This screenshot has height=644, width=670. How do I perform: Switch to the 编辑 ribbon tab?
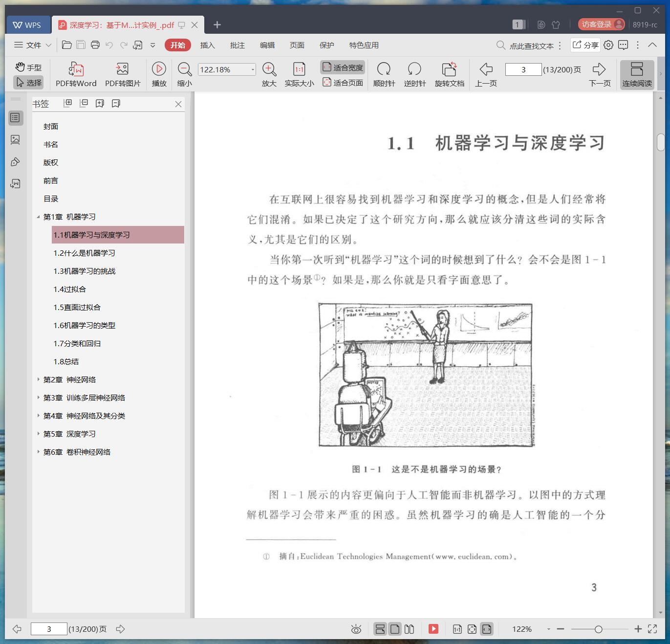pyautogui.click(x=267, y=45)
